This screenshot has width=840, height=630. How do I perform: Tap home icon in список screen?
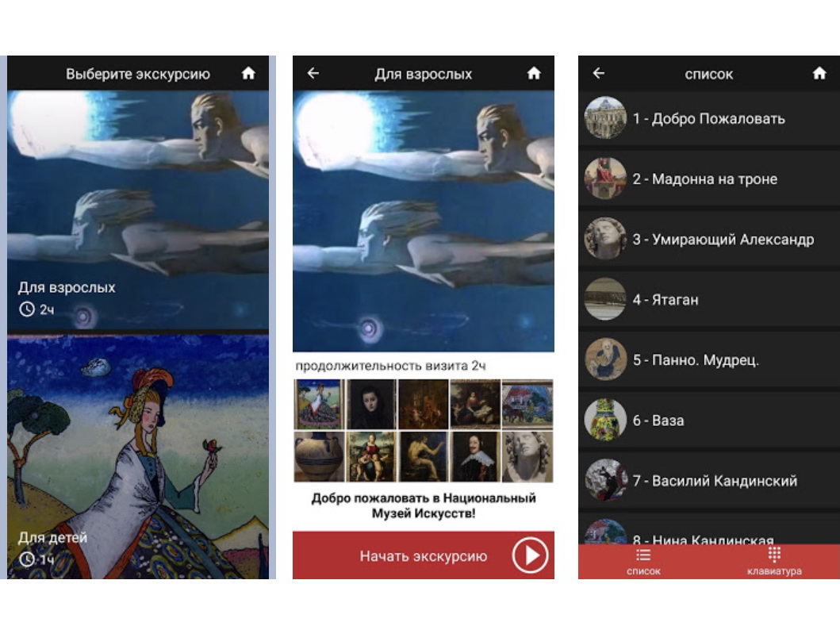(819, 73)
